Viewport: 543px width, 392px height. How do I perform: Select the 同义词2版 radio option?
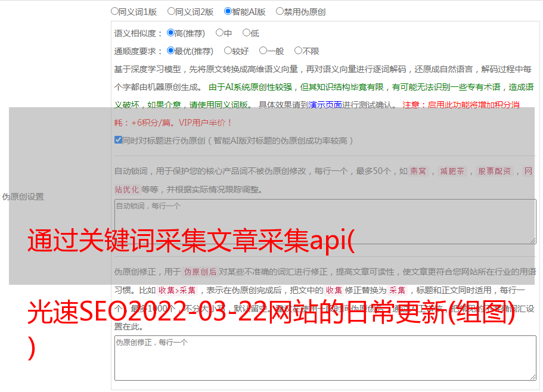pyautogui.click(x=171, y=11)
